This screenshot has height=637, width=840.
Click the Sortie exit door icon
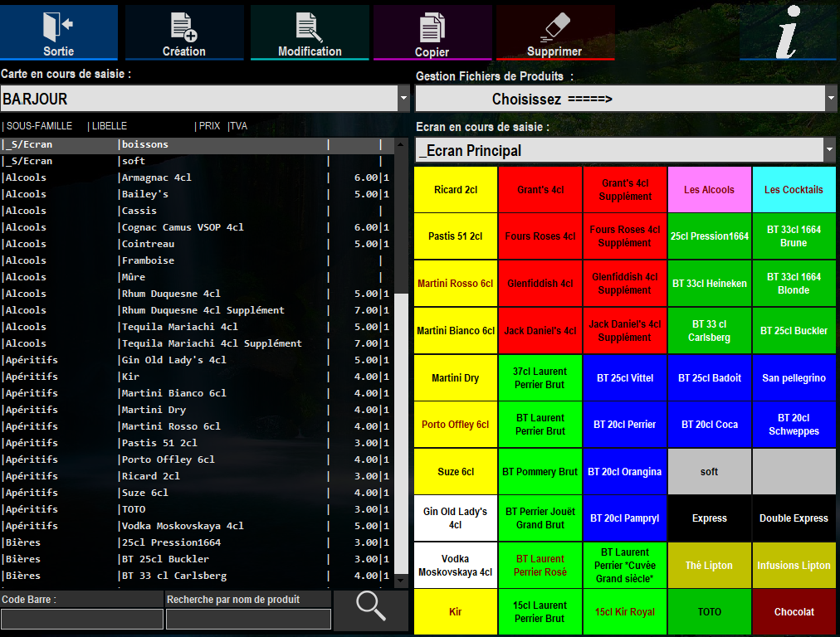[x=58, y=27]
